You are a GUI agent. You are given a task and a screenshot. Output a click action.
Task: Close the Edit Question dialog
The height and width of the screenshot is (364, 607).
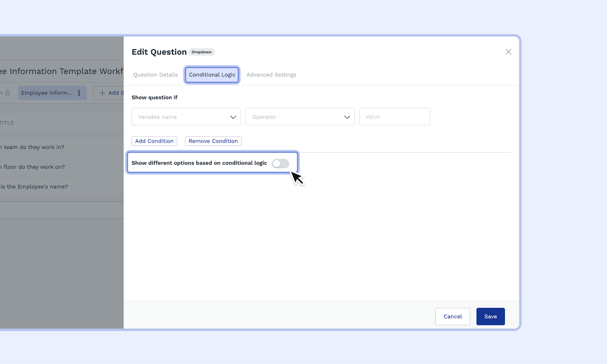click(508, 52)
